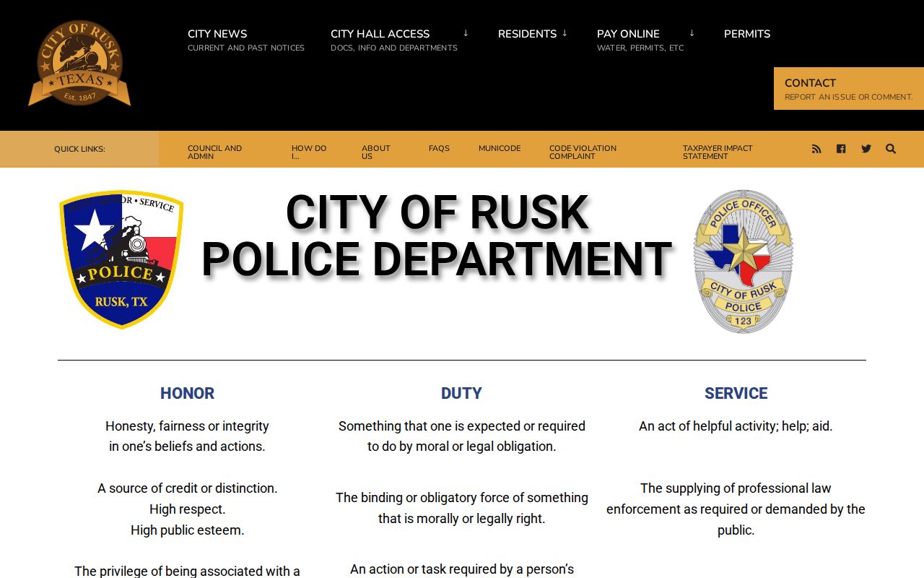Open the How Do I quick link
The width and height of the screenshot is (924, 578).
click(309, 152)
